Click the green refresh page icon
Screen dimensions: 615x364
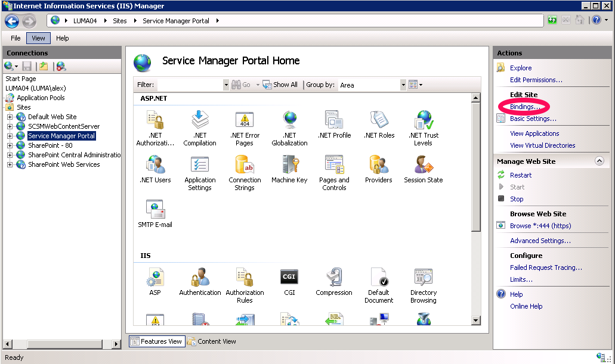click(552, 20)
